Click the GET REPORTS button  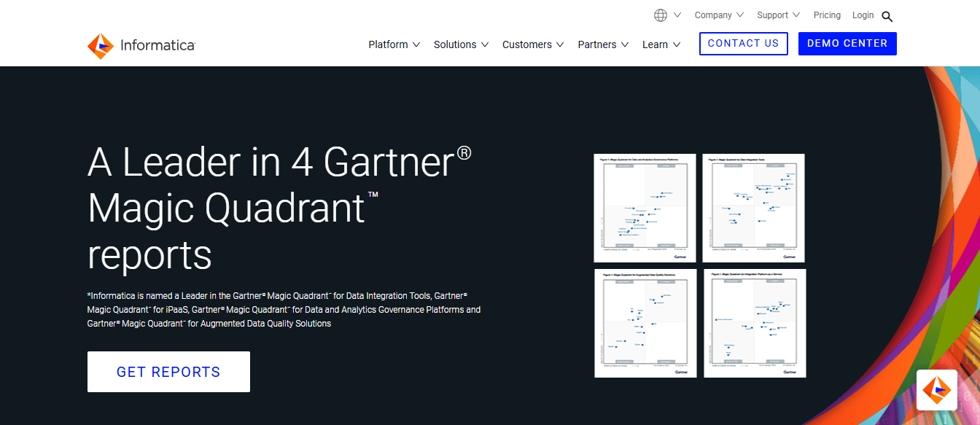coord(168,372)
